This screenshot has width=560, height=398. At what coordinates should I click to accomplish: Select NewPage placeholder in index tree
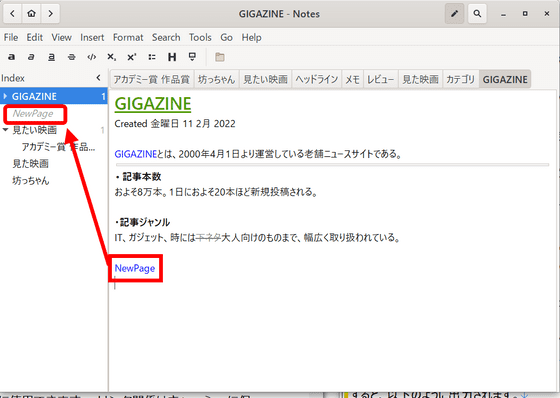tap(33, 114)
